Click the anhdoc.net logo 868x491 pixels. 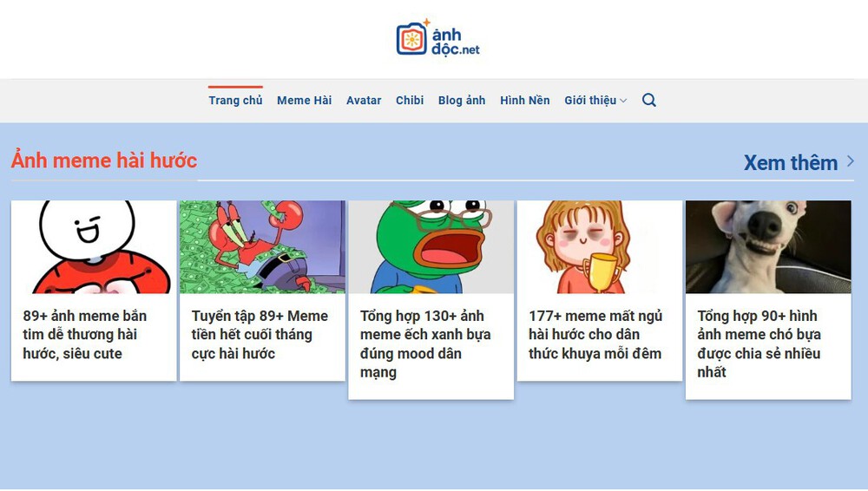(x=437, y=39)
